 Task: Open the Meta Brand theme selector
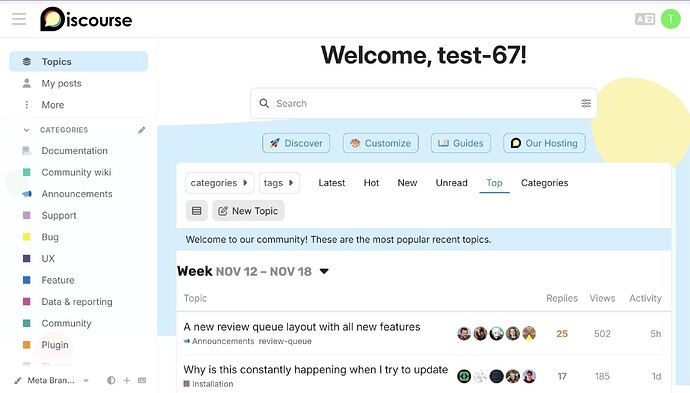[51, 380]
